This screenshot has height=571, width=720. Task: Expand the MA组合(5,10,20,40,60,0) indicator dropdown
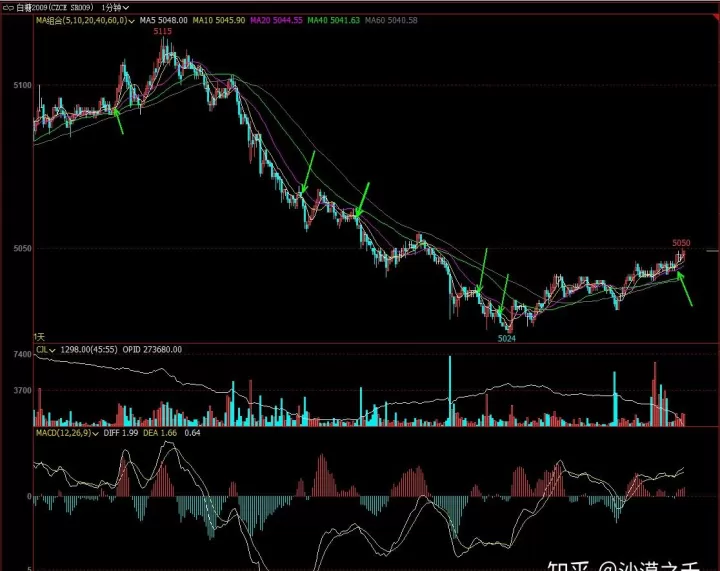click(85, 20)
